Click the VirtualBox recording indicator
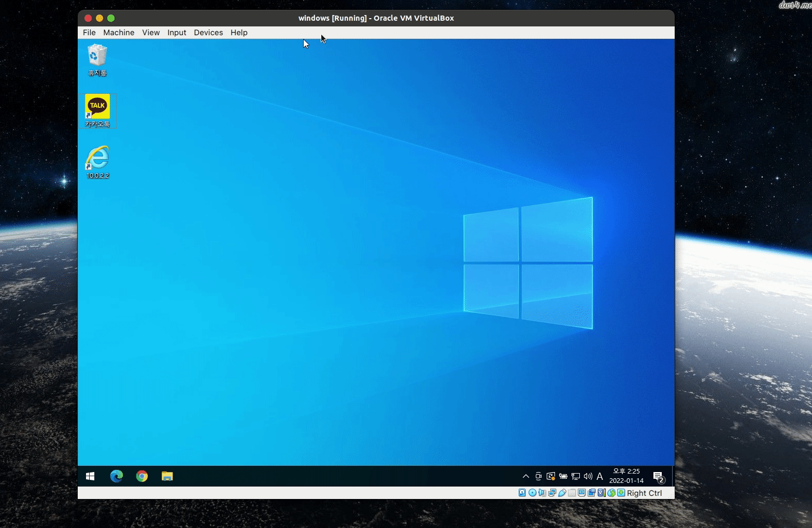The width and height of the screenshot is (812, 528). 591,493
